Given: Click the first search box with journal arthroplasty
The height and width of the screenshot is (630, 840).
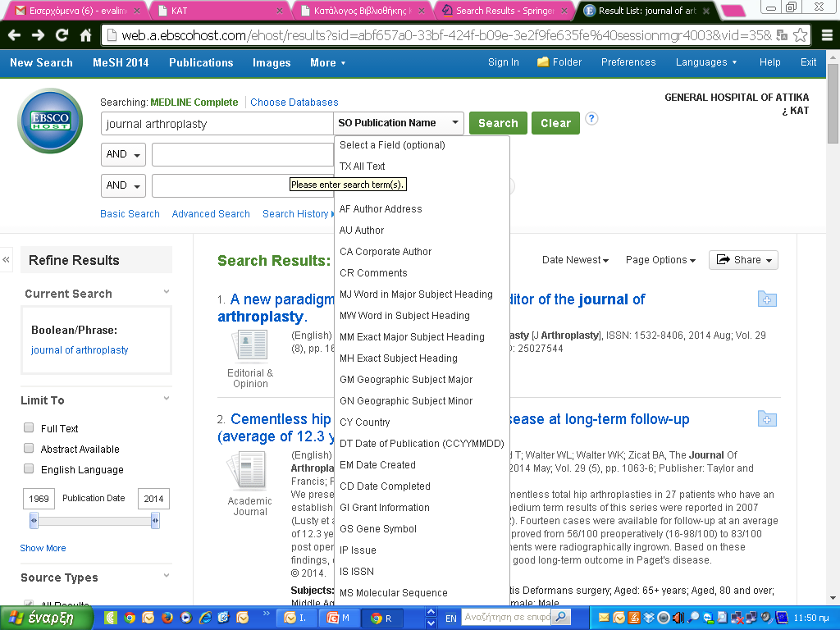Looking at the screenshot, I should click(x=217, y=124).
